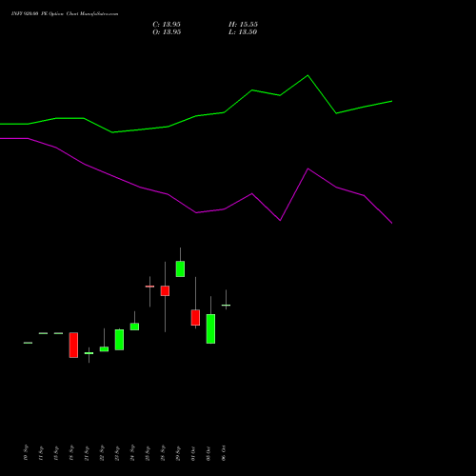Click the high value H: 15.55
Viewport: 476px width, 476px height.
pyautogui.click(x=243, y=25)
